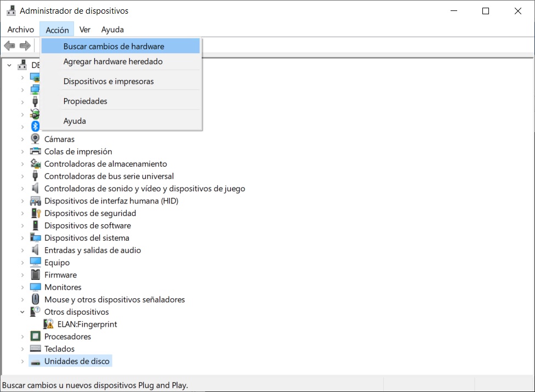The image size is (535, 392).
Task: Expand the Unidades de disco category
Action: pos(22,361)
